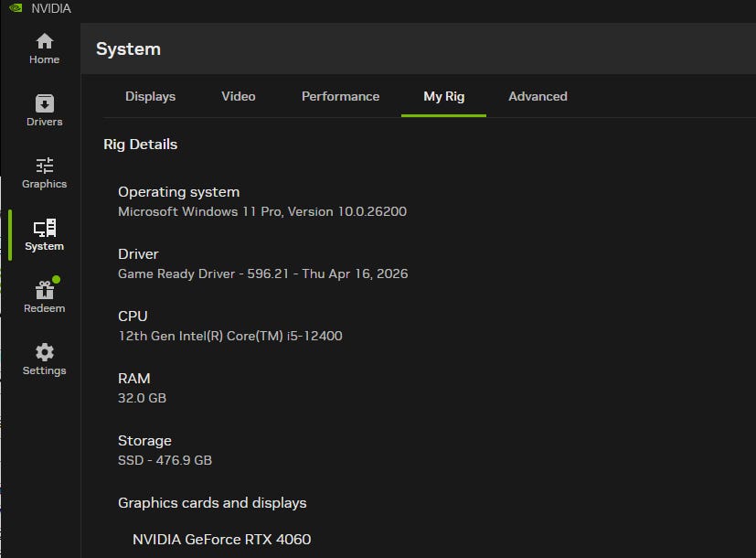Open the Drivers section
The height and width of the screenshot is (558, 756).
coord(44,111)
